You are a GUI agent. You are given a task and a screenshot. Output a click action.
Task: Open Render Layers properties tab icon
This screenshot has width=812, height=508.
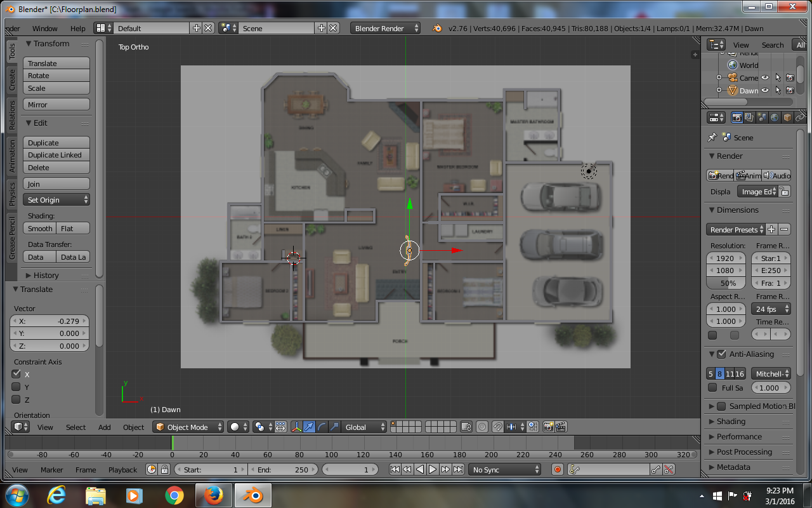coord(749,117)
